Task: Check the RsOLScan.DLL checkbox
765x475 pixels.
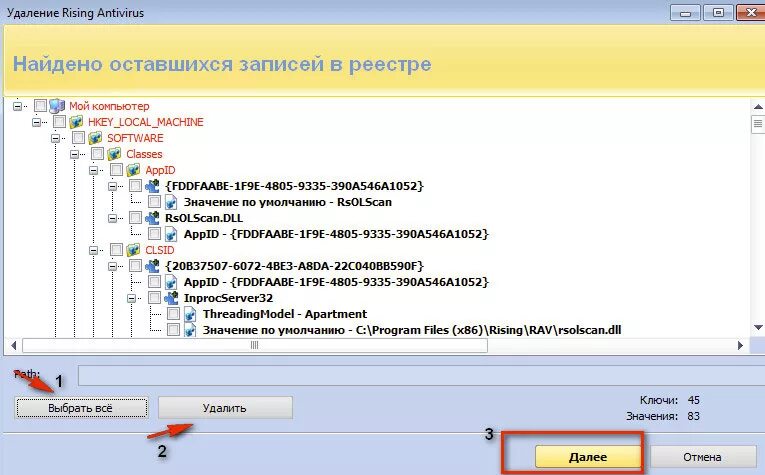Action: (x=135, y=218)
